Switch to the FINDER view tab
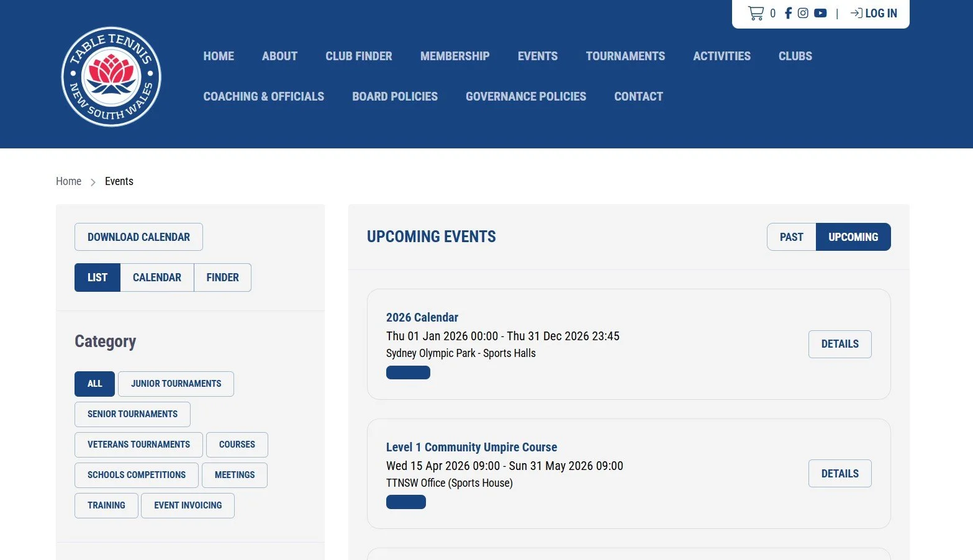 pyautogui.click(x=222, y=278)
